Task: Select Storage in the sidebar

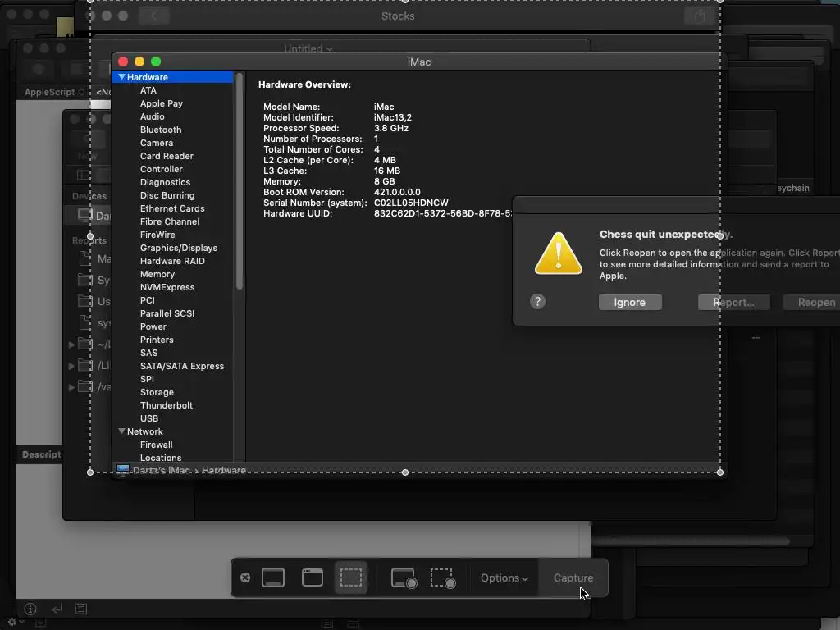Action: pyautogui.click(x=157, y=392)
